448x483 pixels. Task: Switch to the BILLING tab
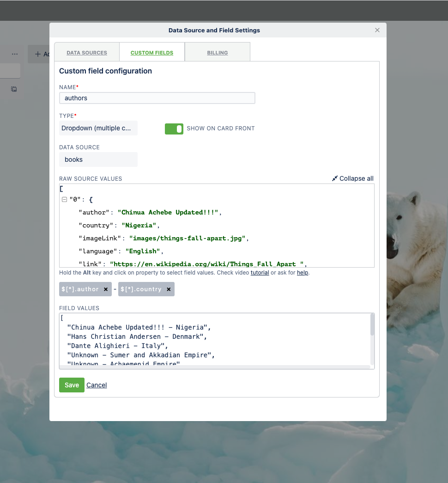point(217,52)
